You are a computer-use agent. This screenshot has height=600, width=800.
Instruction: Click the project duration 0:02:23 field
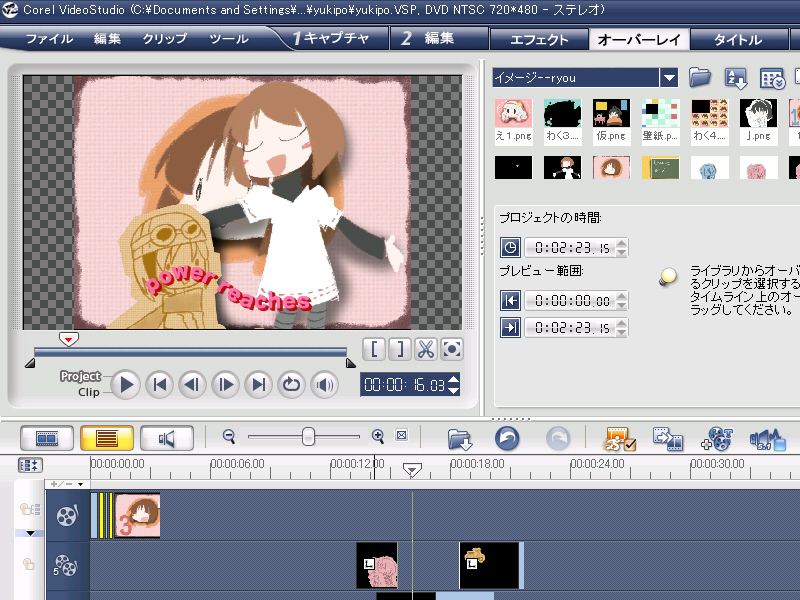coord(570,248)
